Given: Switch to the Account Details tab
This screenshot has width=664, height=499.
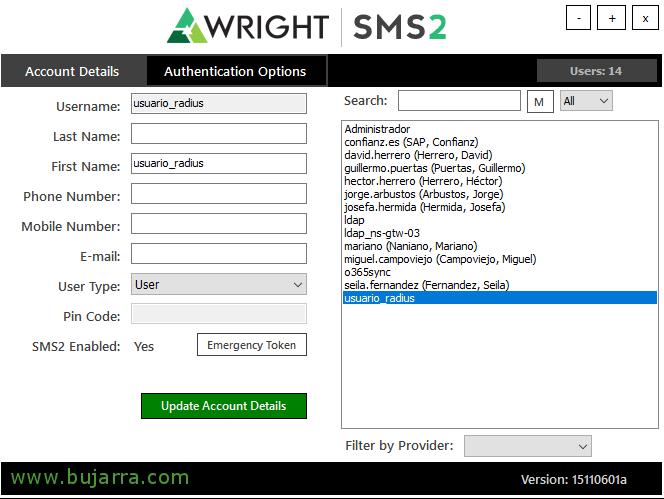Looking at the screenshot, I should 73,71.
